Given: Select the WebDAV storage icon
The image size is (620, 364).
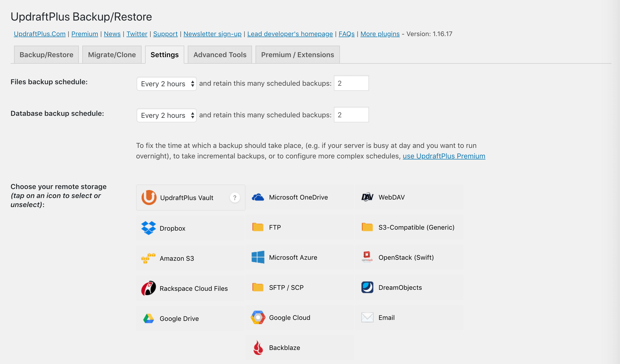Looking at the screenshot, I should click(367, 197).
